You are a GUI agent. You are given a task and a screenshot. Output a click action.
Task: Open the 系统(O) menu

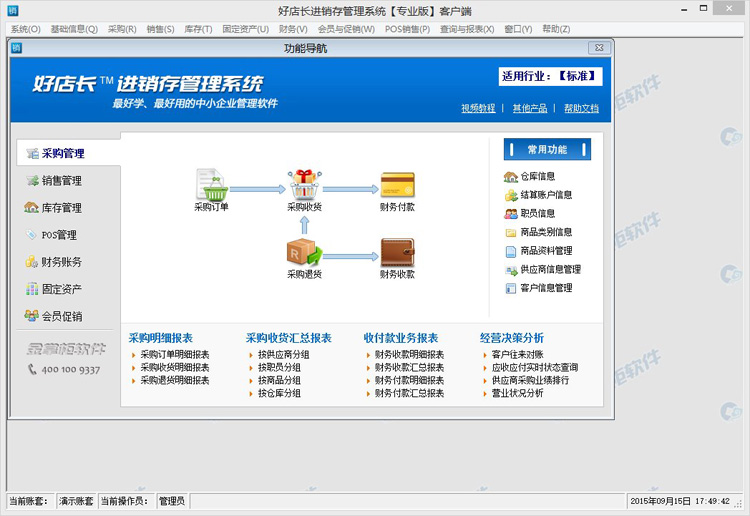coord(26,29)
